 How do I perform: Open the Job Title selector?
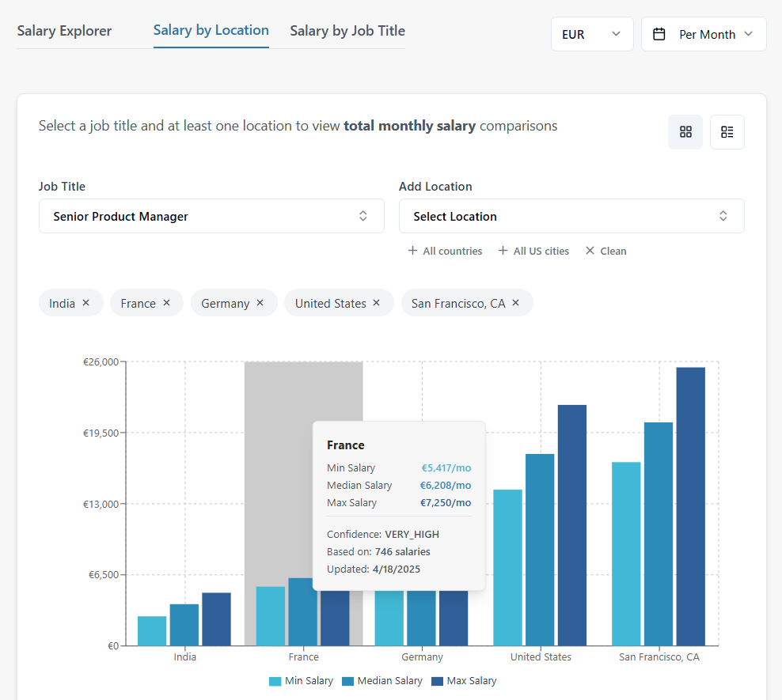click(x=211, y=216)
